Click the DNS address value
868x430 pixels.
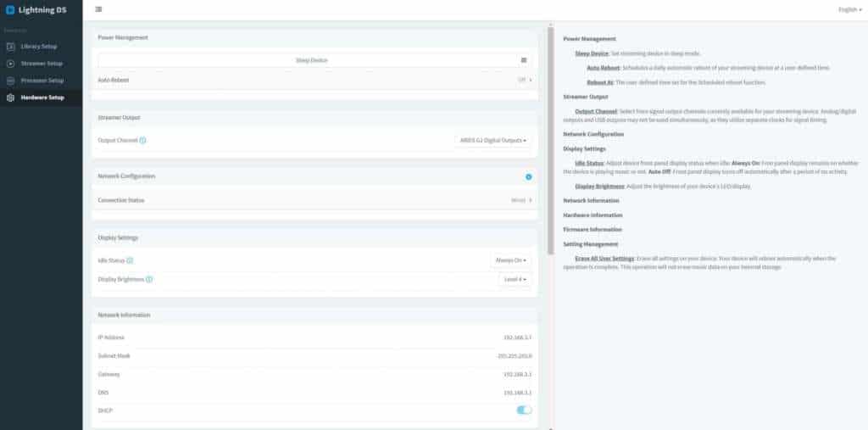pyautogui.click(x=518, y=393)
